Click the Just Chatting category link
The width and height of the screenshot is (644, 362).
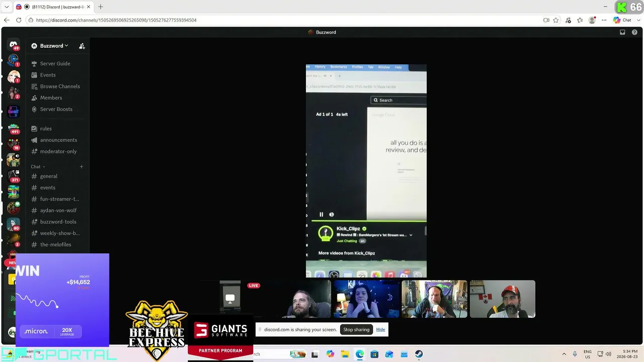pyautogui.click(x=347, y=241)
